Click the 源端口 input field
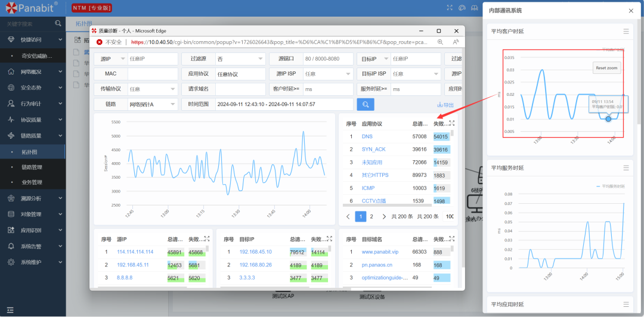 328,59
